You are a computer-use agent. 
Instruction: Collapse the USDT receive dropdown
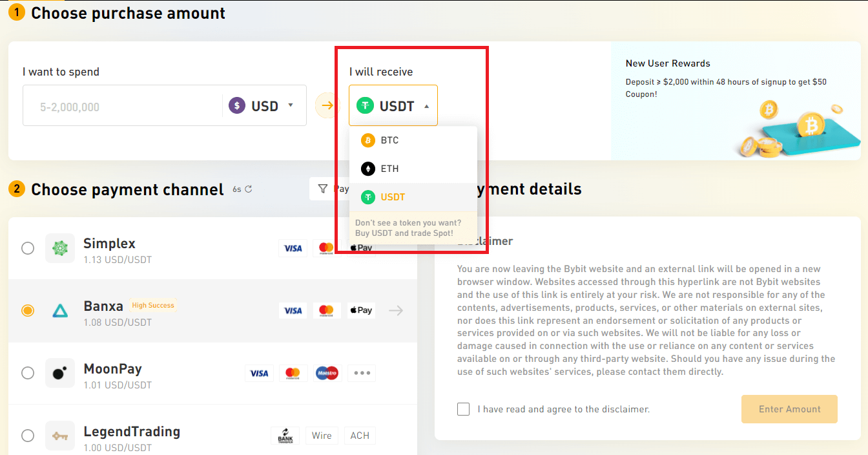pos(393,105)
